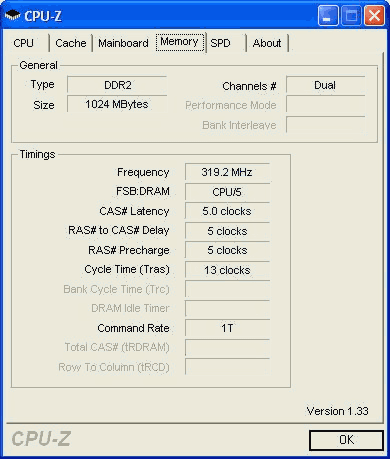Select the 5.0 clocks CAS# Latency value
This screenshot has width=390, height=459.
coord(227,211)
